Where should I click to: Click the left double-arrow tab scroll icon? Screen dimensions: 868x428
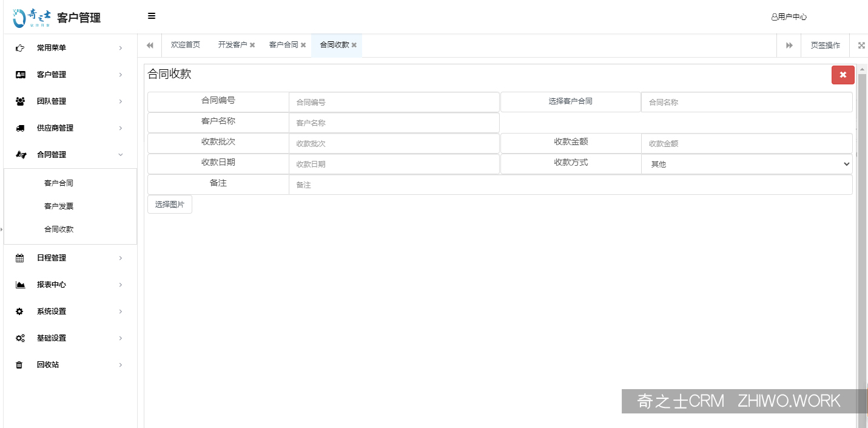tap(149, 45)
